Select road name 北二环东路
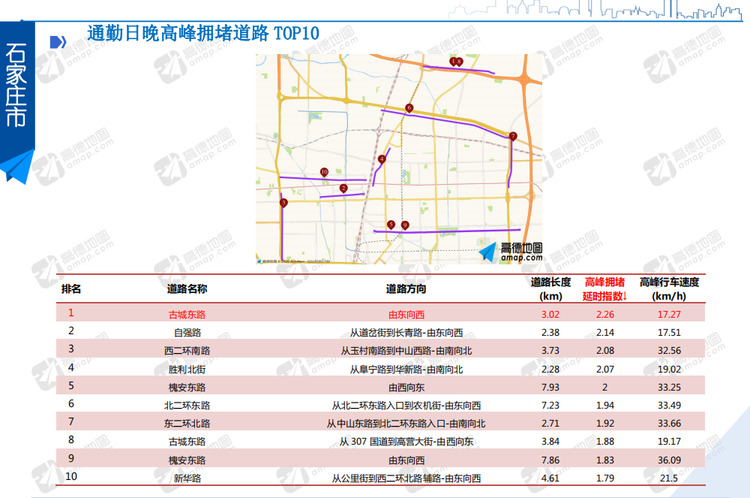Viewport: 750px width, 498px height. point(187,406)
